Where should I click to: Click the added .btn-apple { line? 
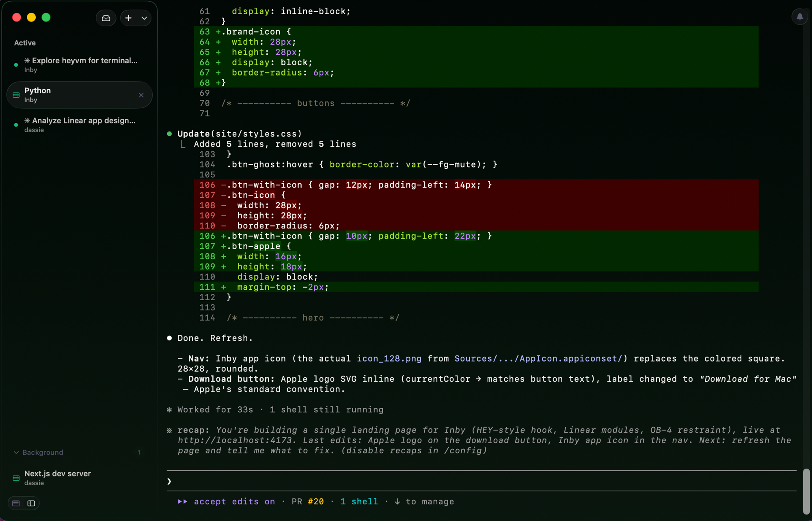[x=476, y=246]
